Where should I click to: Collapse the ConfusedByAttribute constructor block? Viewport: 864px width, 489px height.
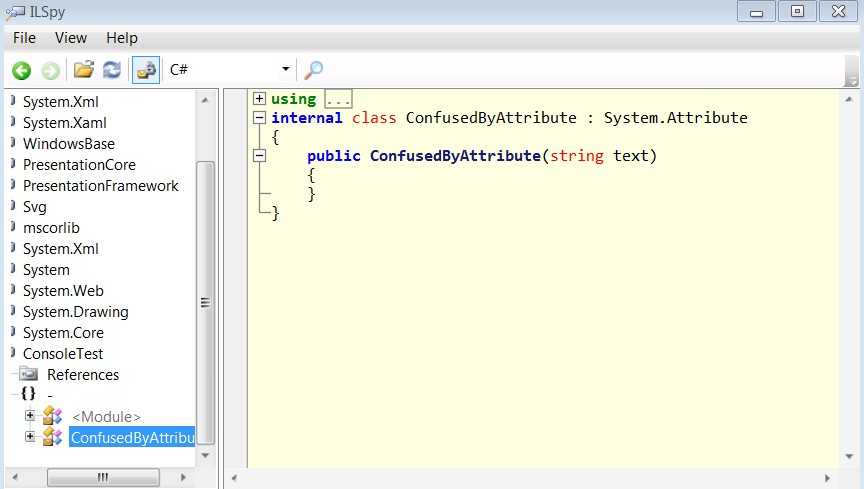click(259, 155)
